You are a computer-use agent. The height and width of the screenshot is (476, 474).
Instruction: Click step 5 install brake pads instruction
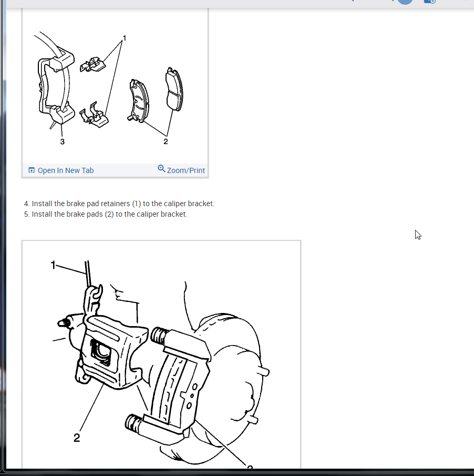(106, 214)
